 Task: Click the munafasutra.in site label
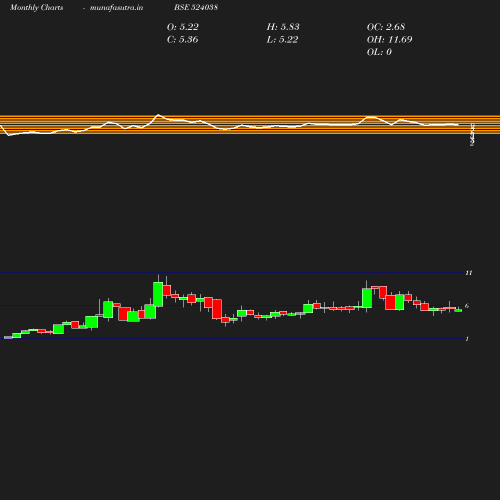116,8
